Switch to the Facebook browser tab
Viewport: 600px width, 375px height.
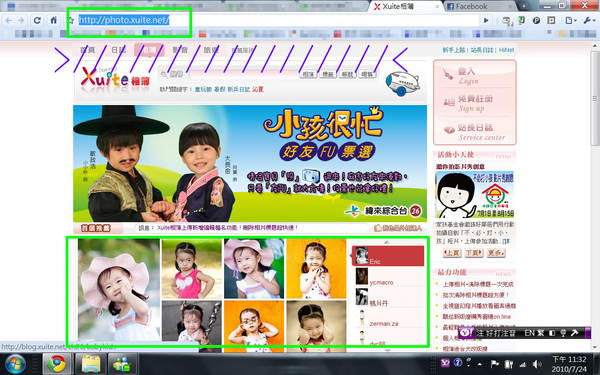click(478, 6)
